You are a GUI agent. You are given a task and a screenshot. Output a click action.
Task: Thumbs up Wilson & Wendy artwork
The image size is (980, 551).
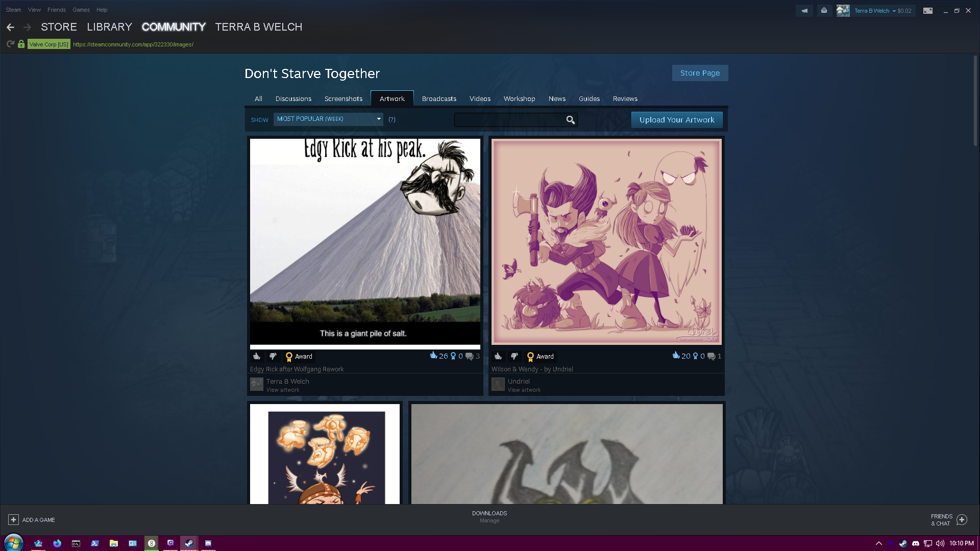(x=498, y=357)
